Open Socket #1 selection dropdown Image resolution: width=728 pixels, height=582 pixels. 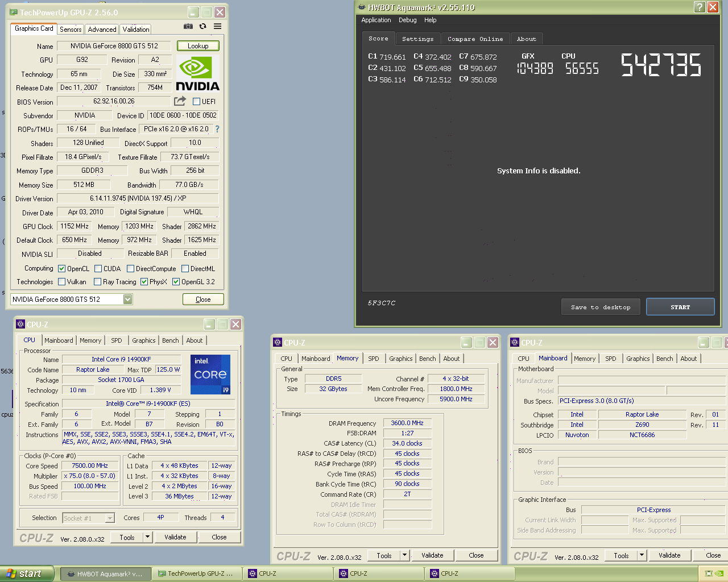[110, 518]
